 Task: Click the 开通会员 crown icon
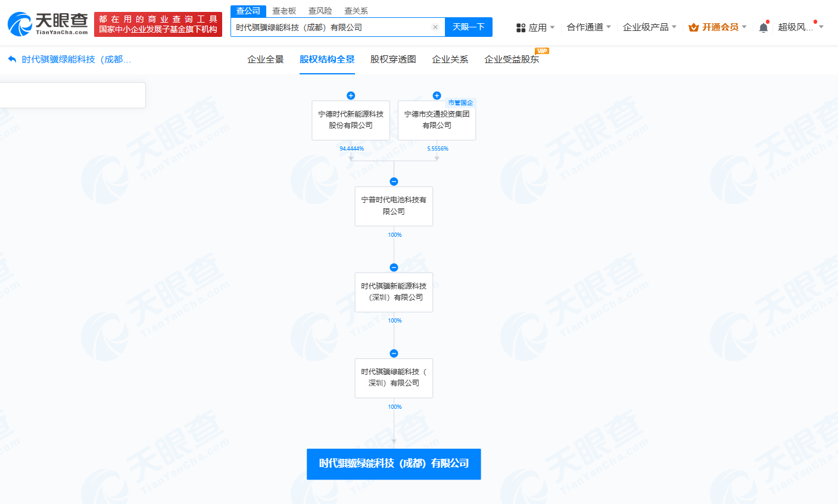coord(694,27)
